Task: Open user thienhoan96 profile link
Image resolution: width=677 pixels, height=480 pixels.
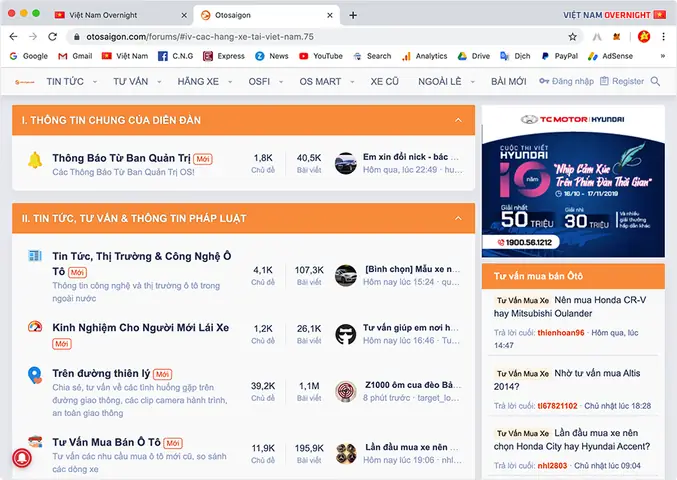Action: pyautogui.click(x=561, y=333)
